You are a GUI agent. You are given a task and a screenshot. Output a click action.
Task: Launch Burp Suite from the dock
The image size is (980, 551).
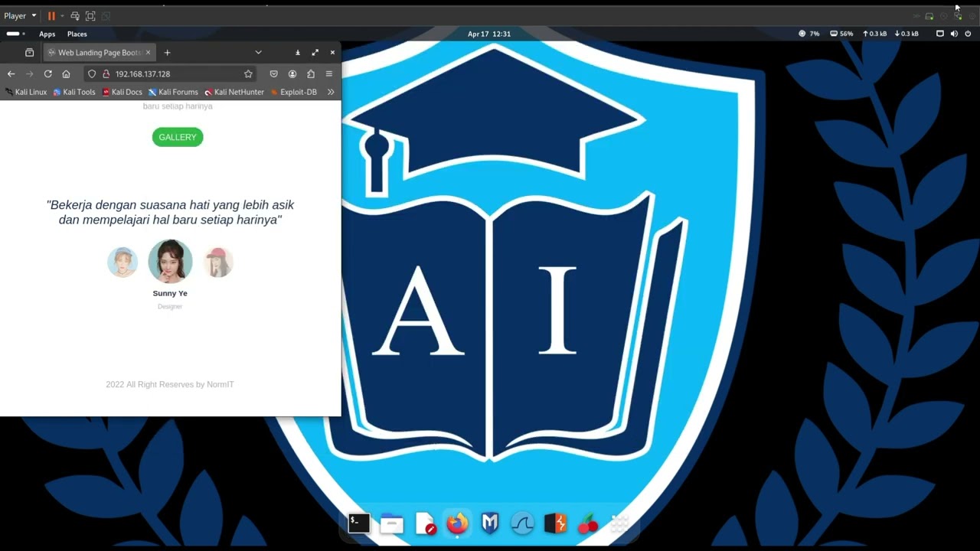[x=556, y=523]
